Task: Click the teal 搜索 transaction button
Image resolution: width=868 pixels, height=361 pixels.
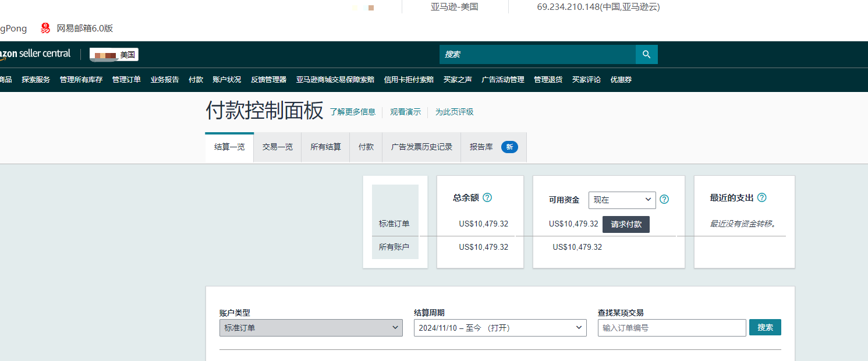Action: pyautogui.click(x=765, y=327)
